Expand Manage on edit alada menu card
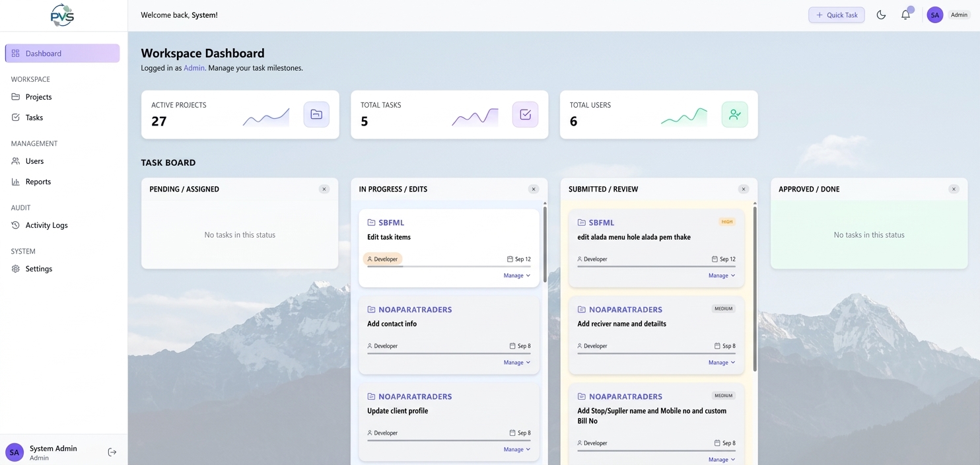Screen dimensions: 980x465 tap(722, 275)
